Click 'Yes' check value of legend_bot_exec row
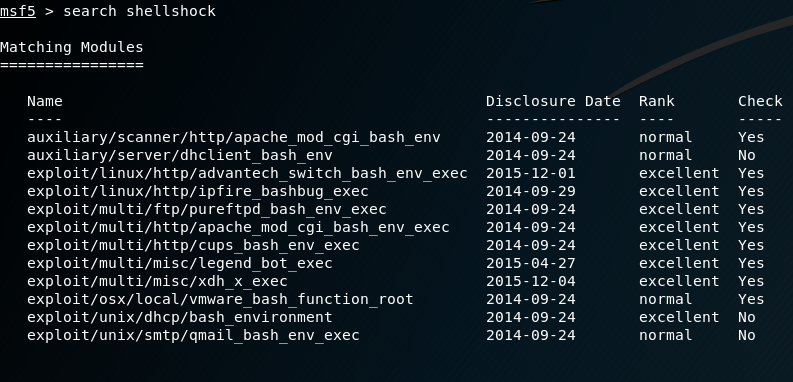The image size is (793, 382). (751, 263)
